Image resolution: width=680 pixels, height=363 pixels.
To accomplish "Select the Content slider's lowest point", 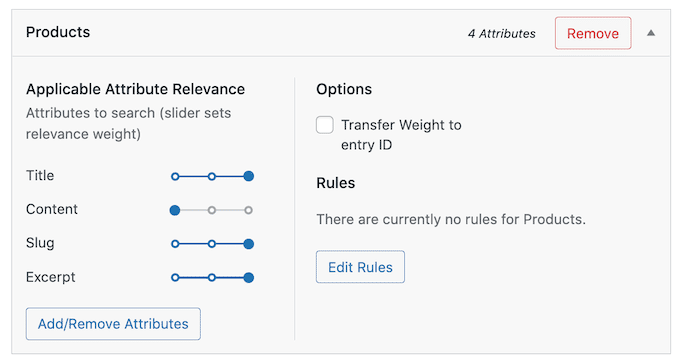I will (x=175, y=210).
